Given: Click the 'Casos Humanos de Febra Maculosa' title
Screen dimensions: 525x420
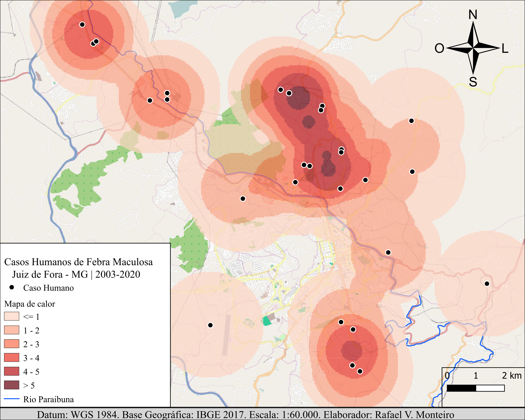Looking at the screenshot, I should click(x=78, y=262).
